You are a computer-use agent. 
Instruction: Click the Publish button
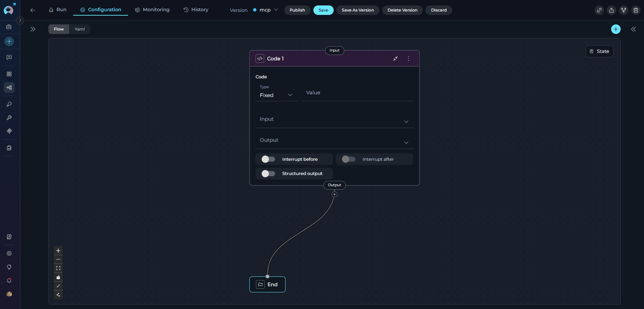(x=297, y=10)
